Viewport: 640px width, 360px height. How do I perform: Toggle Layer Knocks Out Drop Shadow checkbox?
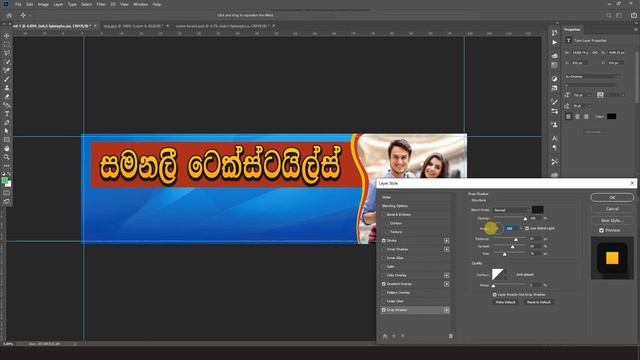[x=495, y=295]
